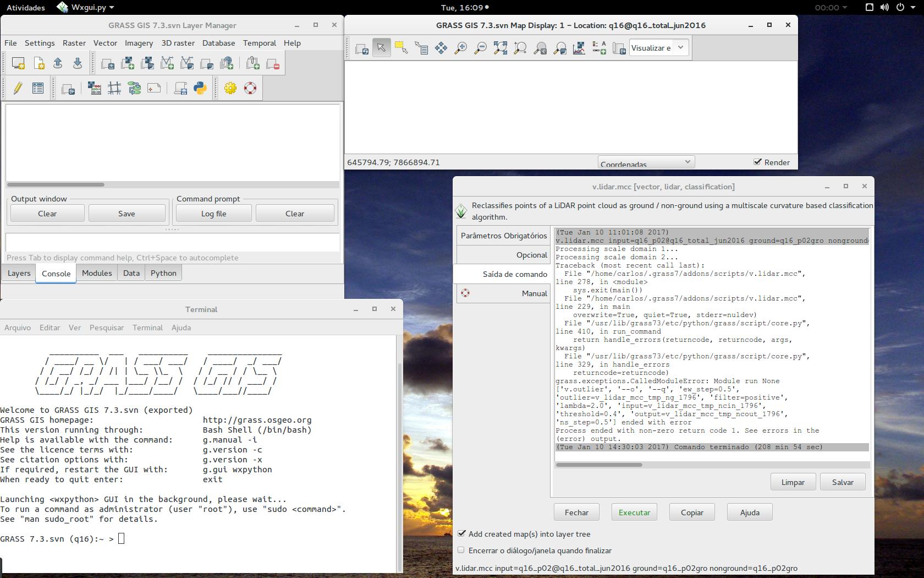This screenshot has height=578, width=924.
Task: Click the Layer Manager console horizontal scrollbar
Action: [x=173, y=184]
